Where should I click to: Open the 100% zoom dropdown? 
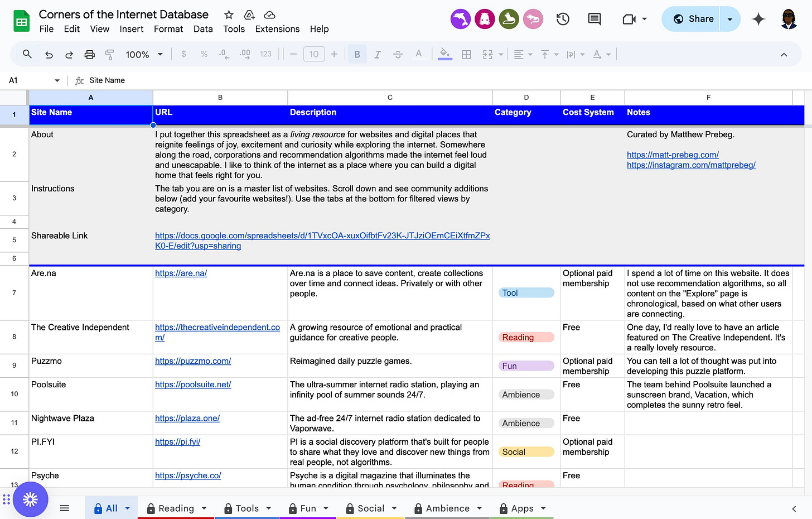click(x=144, y=55)
